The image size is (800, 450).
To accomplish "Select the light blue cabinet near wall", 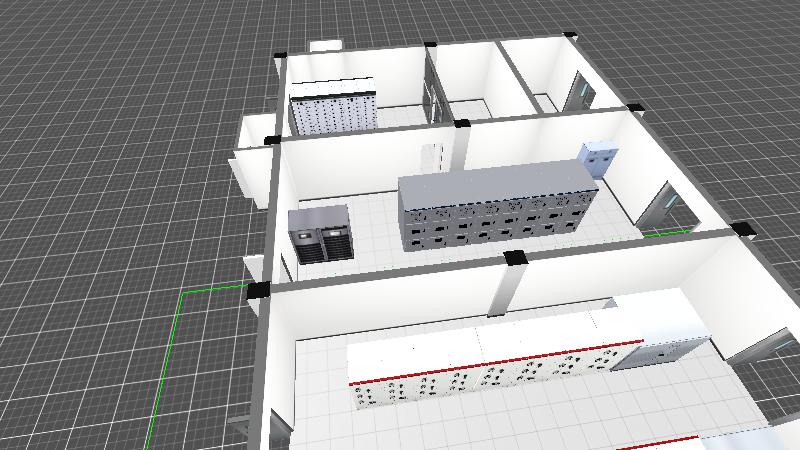I will (x=599, y=160).
